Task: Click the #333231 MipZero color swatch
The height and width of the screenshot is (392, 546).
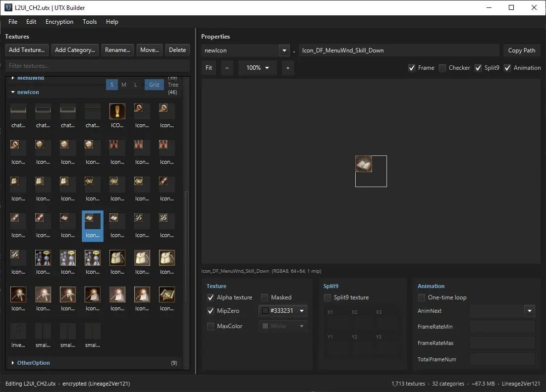Action: pyautogui.click(x=265, y=311)
